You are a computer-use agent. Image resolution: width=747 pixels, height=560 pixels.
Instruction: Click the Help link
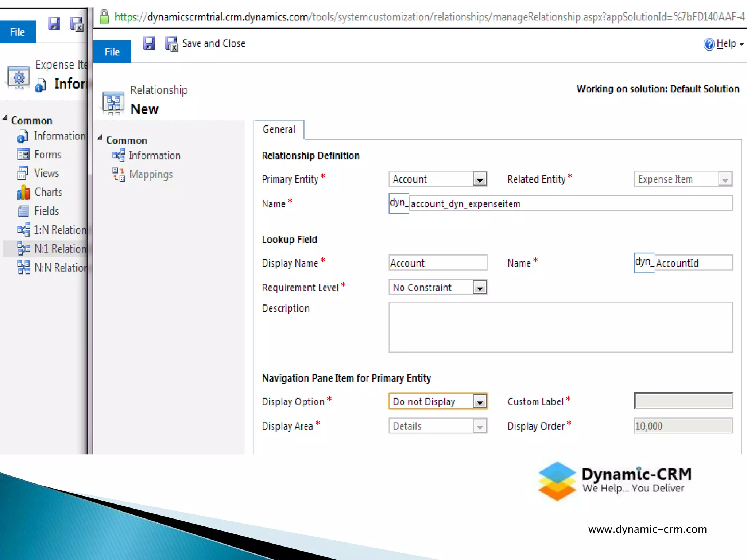[x=726, y=44]
